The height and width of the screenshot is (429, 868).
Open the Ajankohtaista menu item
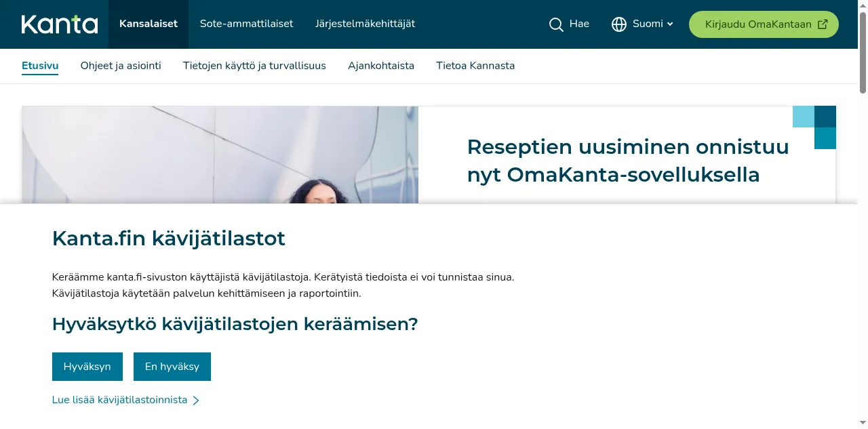pyautogui.click(x=381, y=66)
